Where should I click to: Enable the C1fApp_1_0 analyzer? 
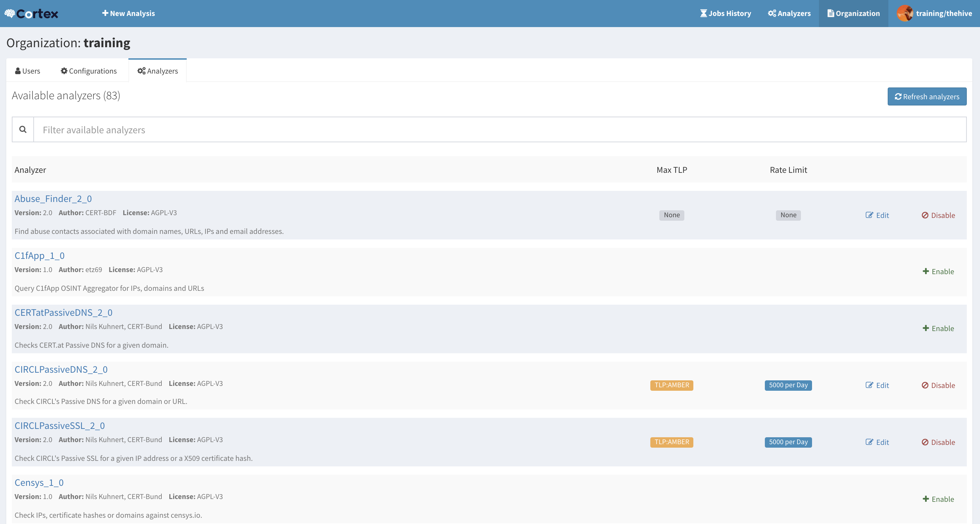coord(939,271)
